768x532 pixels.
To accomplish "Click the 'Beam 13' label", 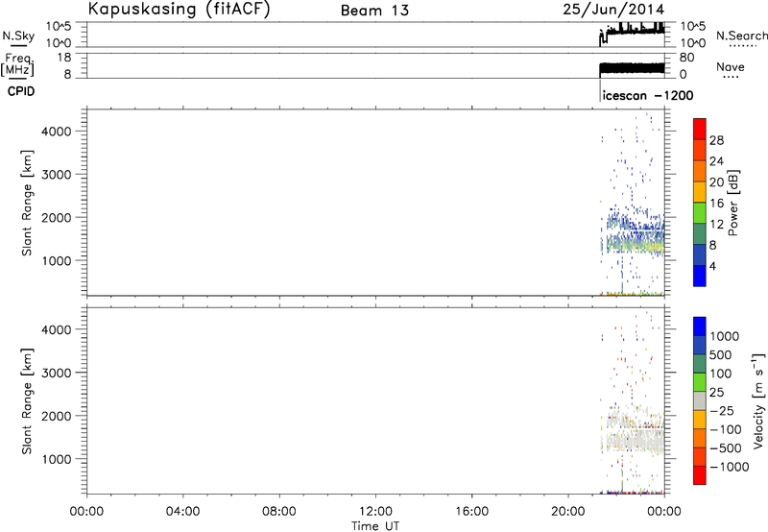I will pyautogui.click(x=374, y=11).
